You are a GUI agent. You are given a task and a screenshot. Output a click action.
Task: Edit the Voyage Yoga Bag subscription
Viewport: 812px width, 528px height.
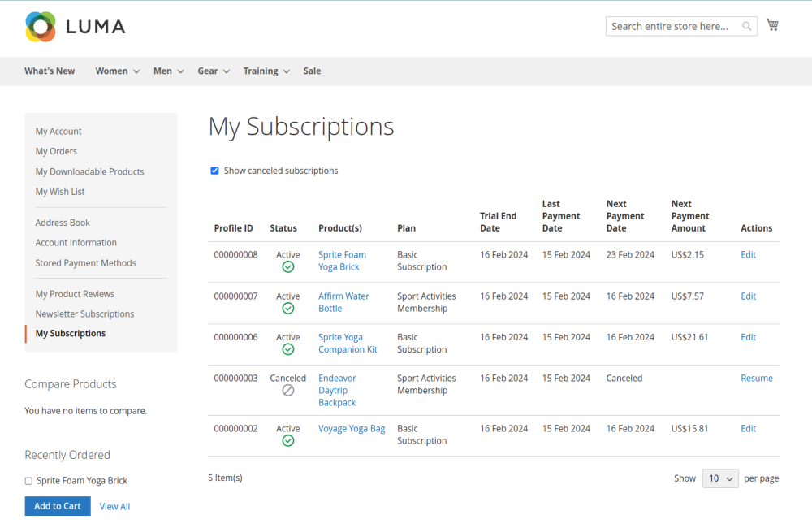point(749,428)
